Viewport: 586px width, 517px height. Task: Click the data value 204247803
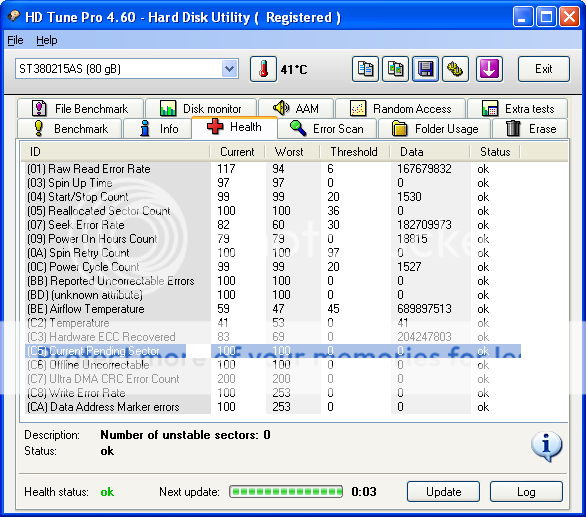coord(424,337)
